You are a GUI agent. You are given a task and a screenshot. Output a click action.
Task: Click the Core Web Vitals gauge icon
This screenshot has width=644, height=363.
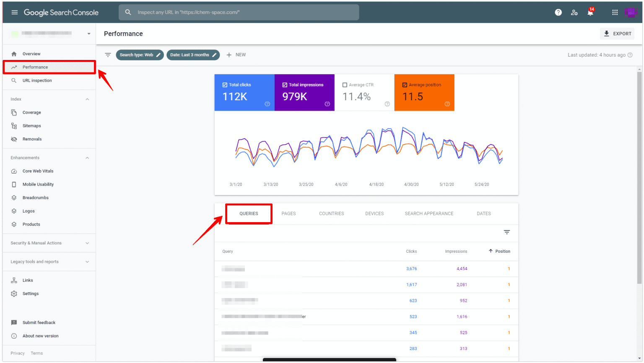(x=14, y=171)
